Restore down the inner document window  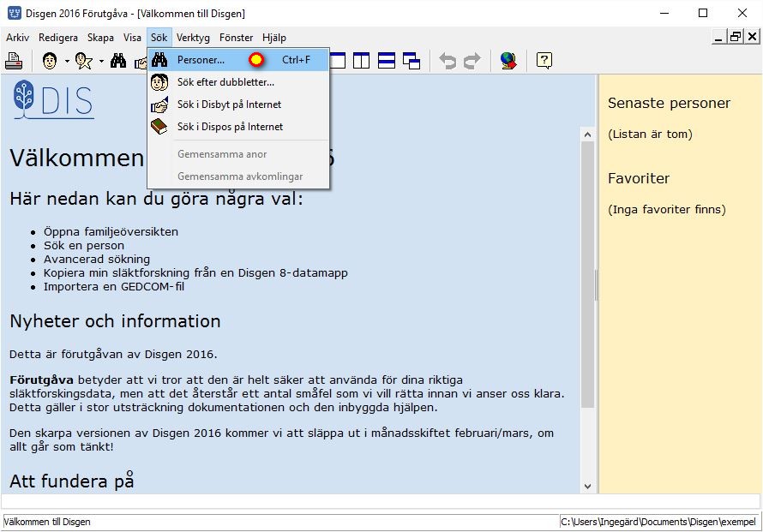point(736,37)
